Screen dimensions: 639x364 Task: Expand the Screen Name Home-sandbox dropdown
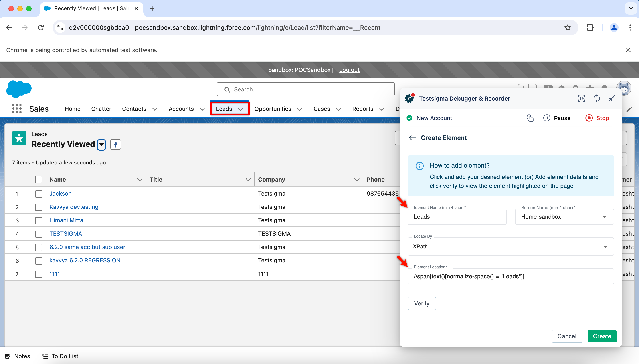pyautogui.click(x=564, y=217)
